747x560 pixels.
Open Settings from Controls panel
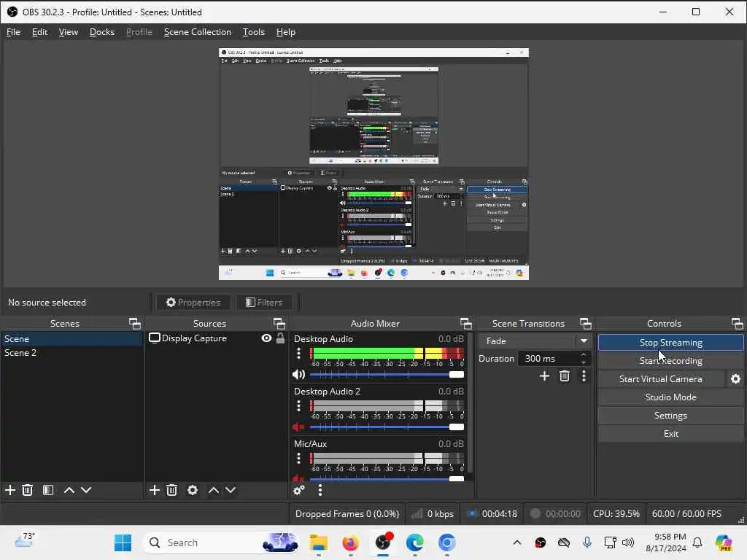(671, 416)
